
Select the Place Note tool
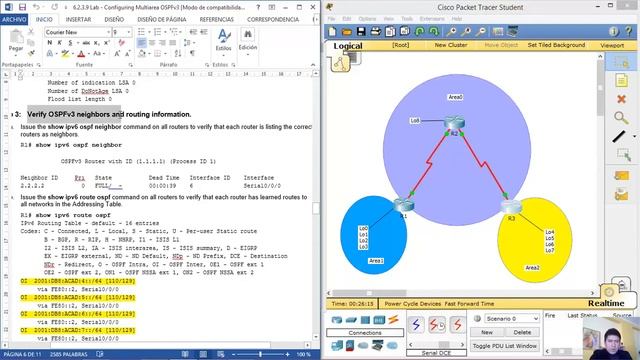click(x=621, y=80)
